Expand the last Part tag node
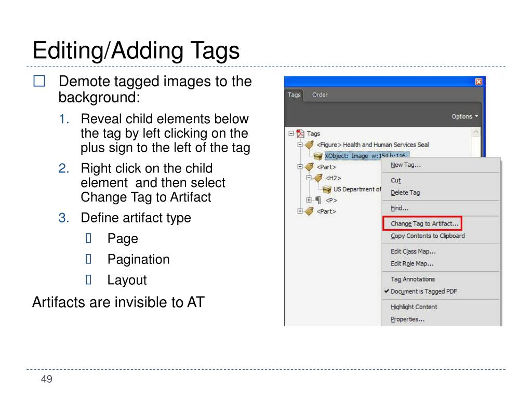 coord(300,211)
